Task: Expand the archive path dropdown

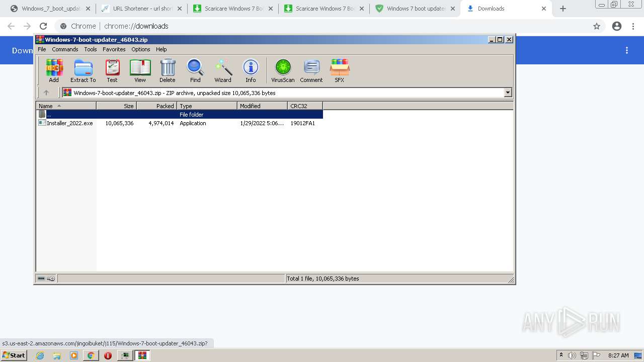Action: 508,93
